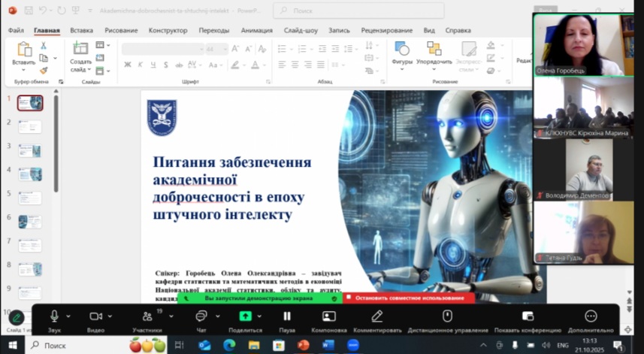The width and height of the screenshot is (644, 354).
Task: Switch to the Вставка ribbon tab
Action: click(81, 31)
